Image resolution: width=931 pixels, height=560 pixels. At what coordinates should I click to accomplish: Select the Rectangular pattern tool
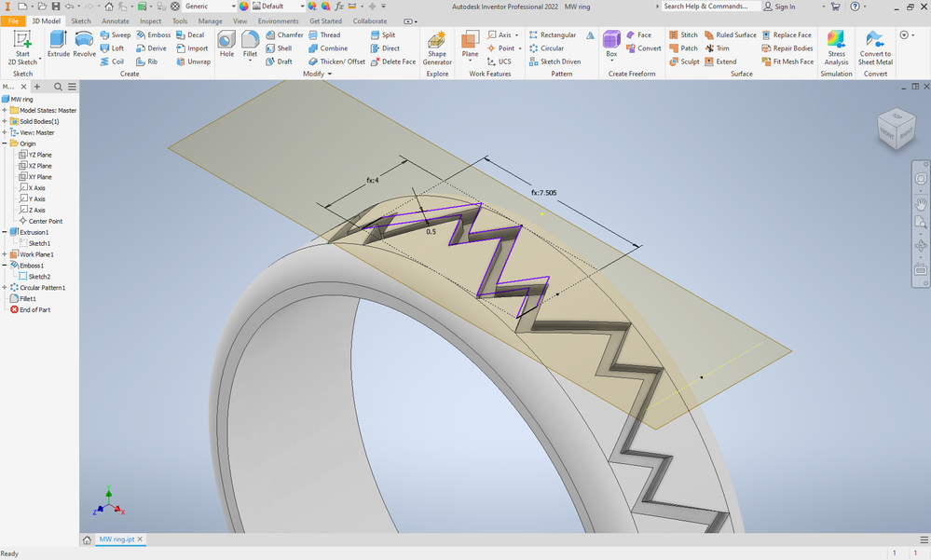[x=553, y=35]
